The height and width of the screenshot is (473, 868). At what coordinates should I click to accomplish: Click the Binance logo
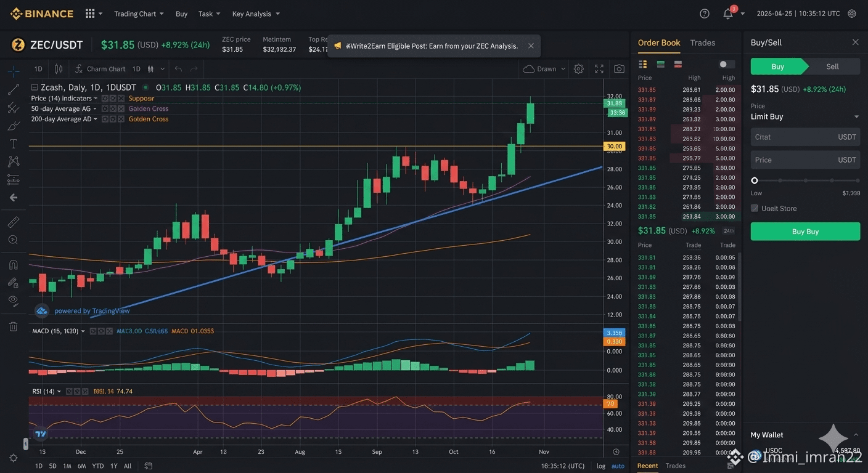pos(42,14)
